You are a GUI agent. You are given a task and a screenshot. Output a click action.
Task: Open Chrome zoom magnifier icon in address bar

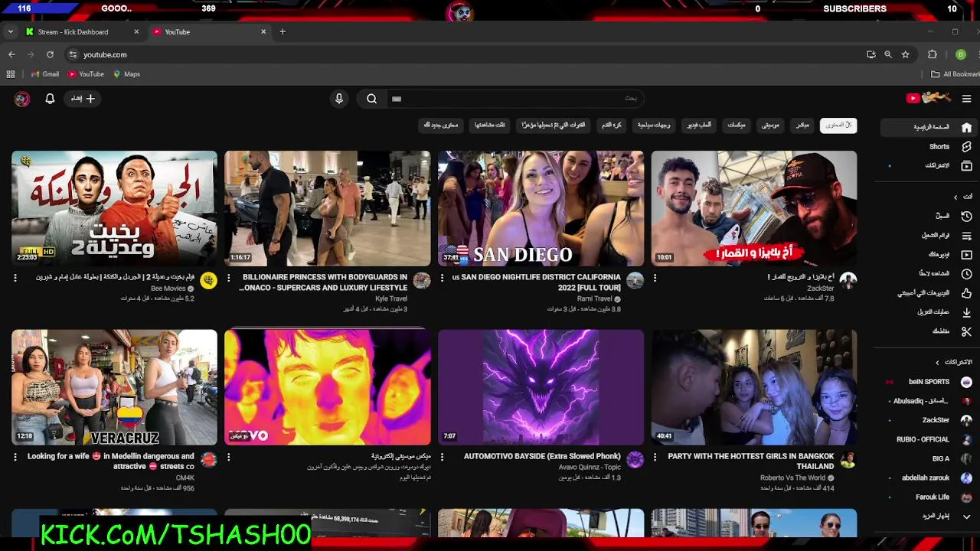click(888, 54)
